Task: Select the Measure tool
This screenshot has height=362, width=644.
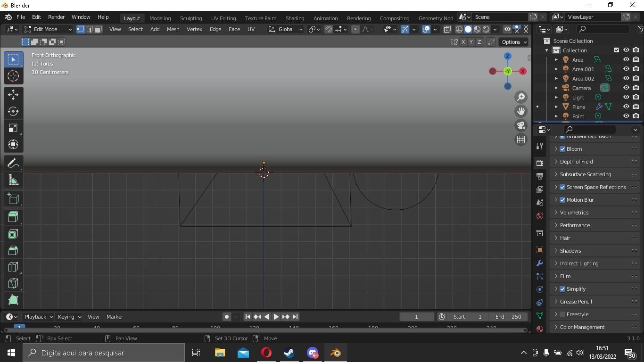Action: point(13,180)
